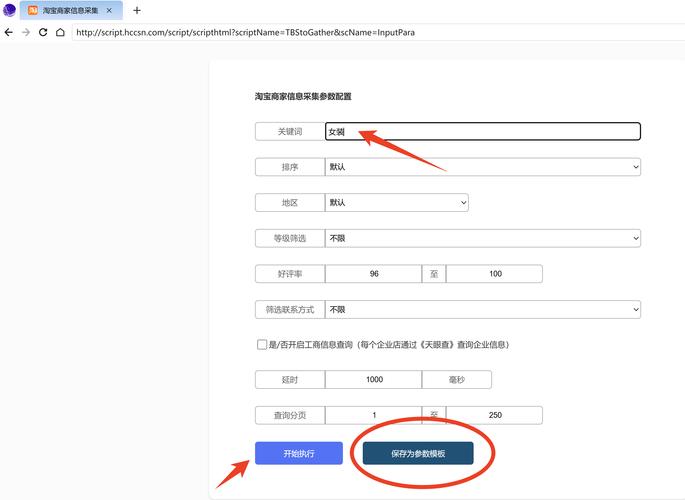This screenshot has height=500, width=685.
Task: Expand the 排序 dropdown
Action: pyautogui.click(x=483, y=167)
